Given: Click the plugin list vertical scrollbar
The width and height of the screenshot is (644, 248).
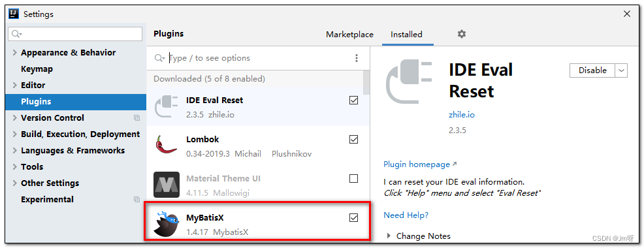Looking at the screenshot, I should (x=366, y=82).
